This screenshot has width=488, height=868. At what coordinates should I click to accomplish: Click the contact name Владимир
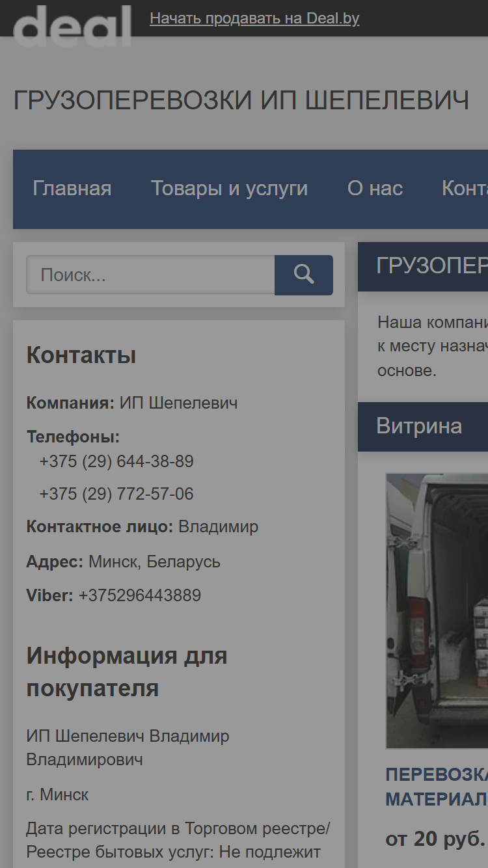tap(219, 526)
